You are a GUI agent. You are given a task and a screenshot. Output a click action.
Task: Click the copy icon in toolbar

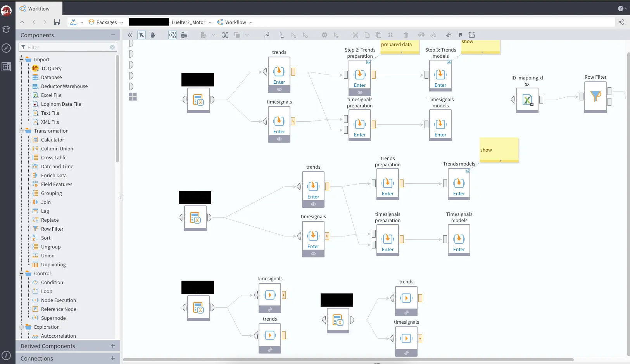coord(367,35)
